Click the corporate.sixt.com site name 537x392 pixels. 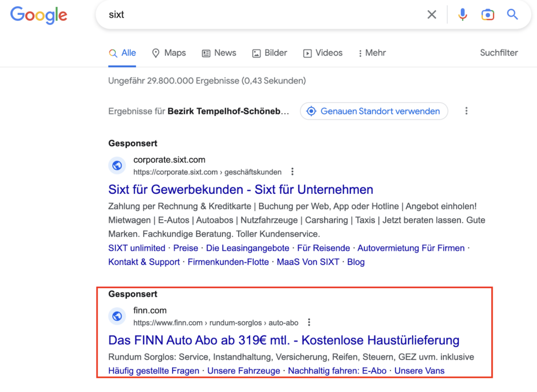point(169,160)
